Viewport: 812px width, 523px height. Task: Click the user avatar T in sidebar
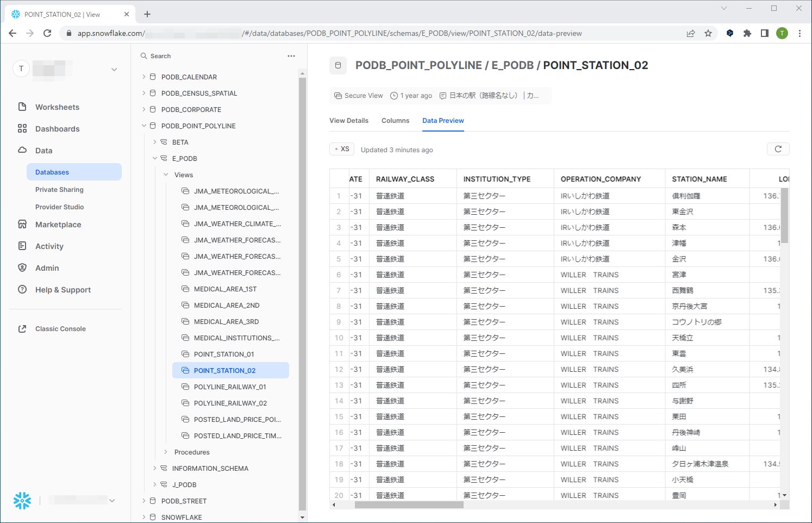21,69
